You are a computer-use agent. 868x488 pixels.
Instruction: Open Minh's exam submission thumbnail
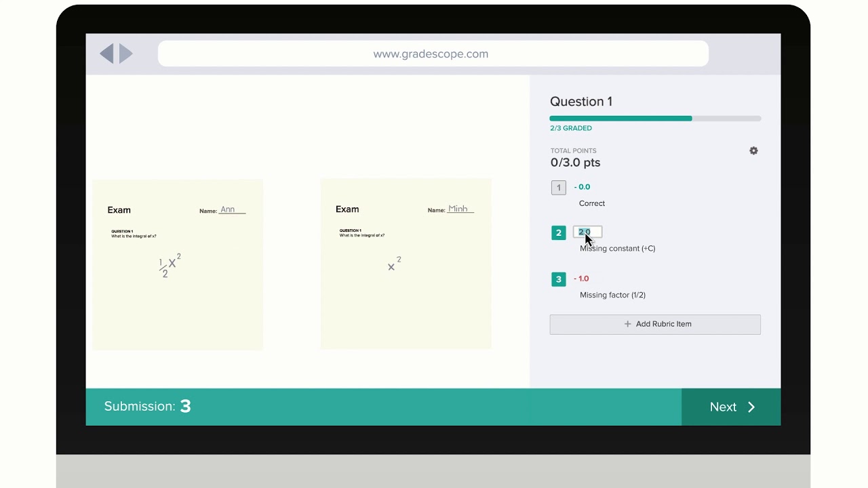[x=406, y=264]
